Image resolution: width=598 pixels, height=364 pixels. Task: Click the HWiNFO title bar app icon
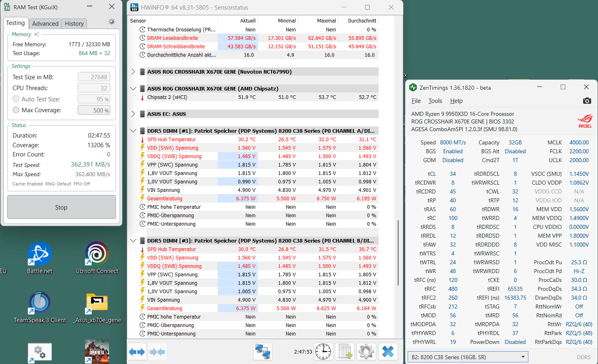pos(134,7)
